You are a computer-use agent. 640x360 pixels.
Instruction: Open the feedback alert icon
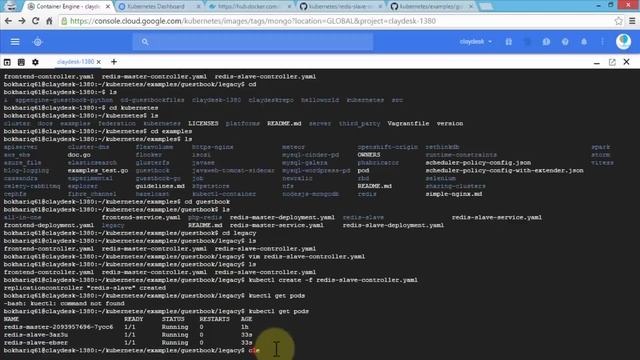[x=546, y=42]
